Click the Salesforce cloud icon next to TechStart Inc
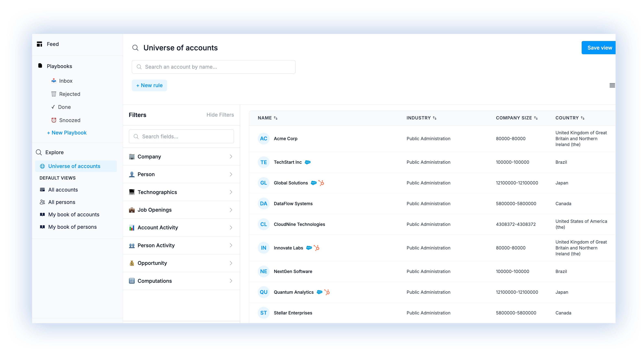This screenshot has width=641, height=364. [308, 162]
